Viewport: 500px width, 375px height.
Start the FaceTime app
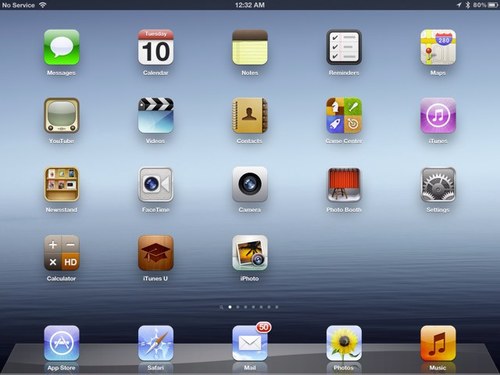156,184
